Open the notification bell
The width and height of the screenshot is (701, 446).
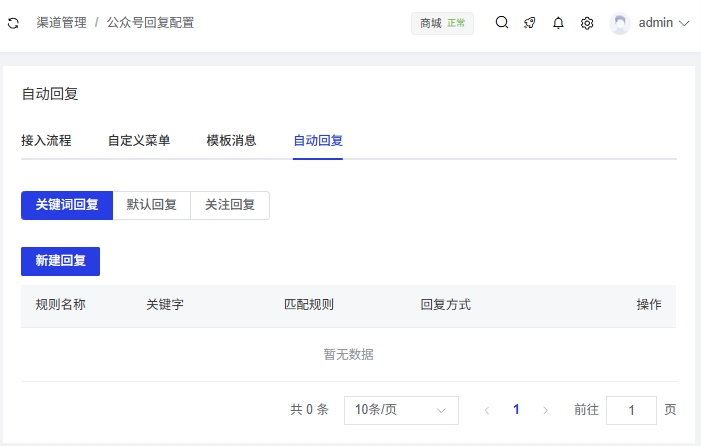pos(558,23)
